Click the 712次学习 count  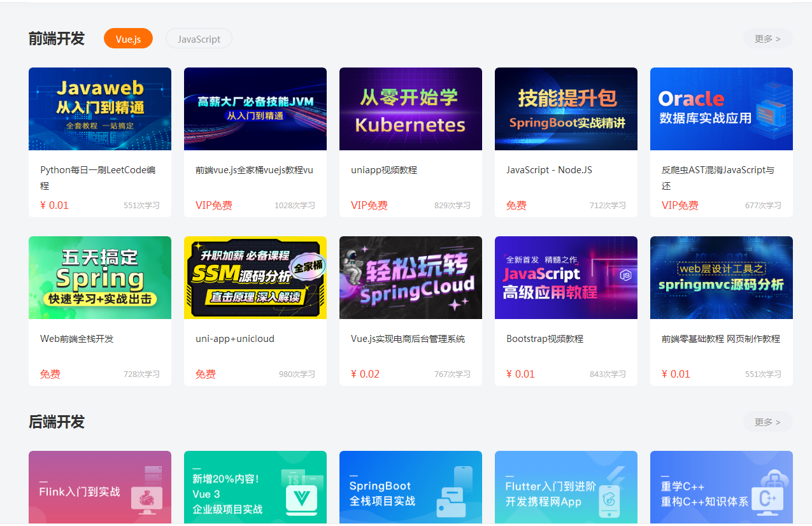pos(608,206)
